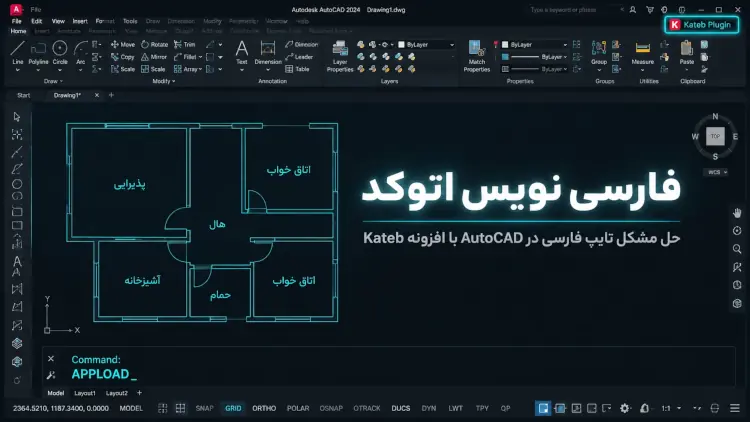Expand the Fillet dropdown arrow
Screen dimensions: 750x422
[200, 57]
